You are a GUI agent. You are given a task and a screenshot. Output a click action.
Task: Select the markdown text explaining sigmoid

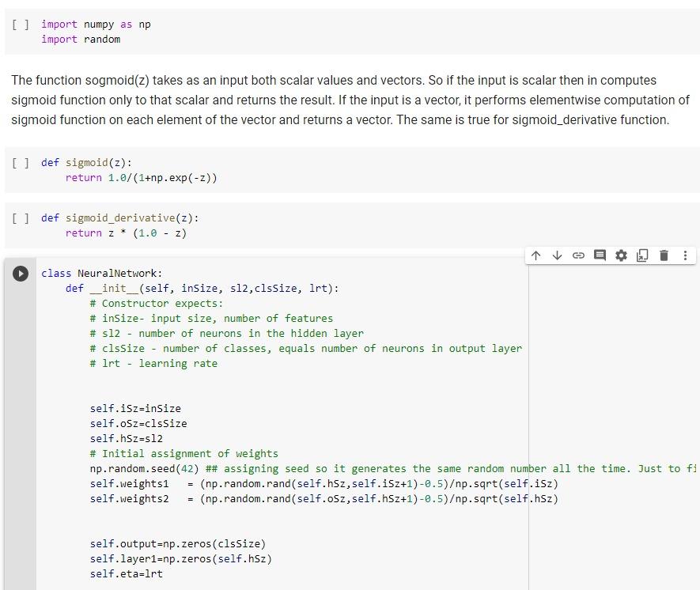pos(340,100)
